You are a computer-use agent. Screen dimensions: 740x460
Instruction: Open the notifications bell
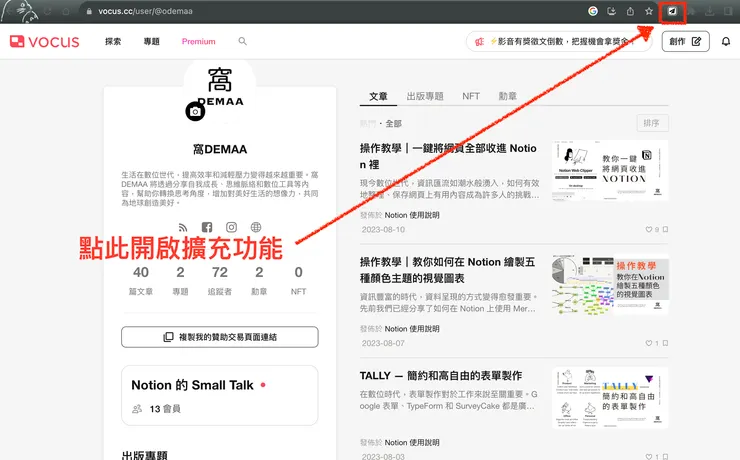click(726, 42)
